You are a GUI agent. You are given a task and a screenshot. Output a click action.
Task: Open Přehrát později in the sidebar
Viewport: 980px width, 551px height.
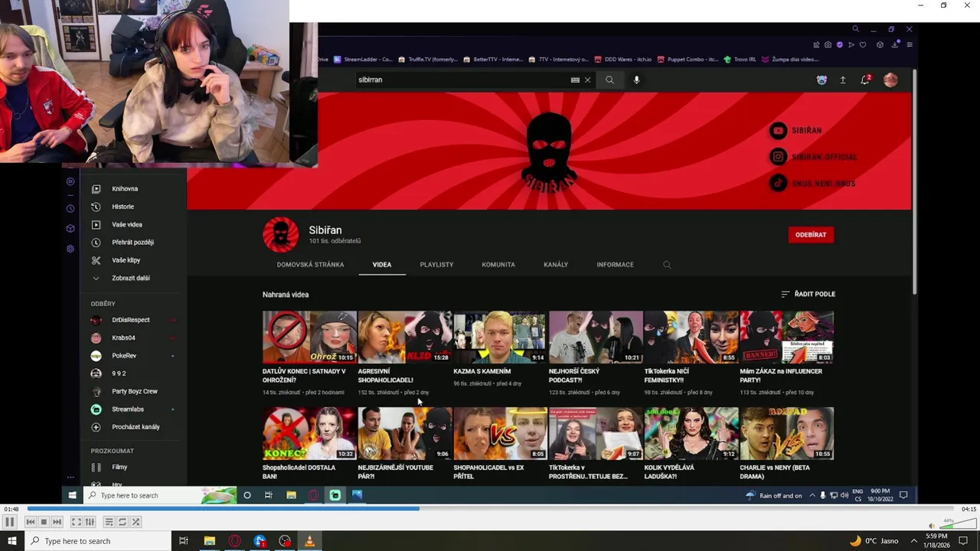pyautogui.click(x=132, y=243)
